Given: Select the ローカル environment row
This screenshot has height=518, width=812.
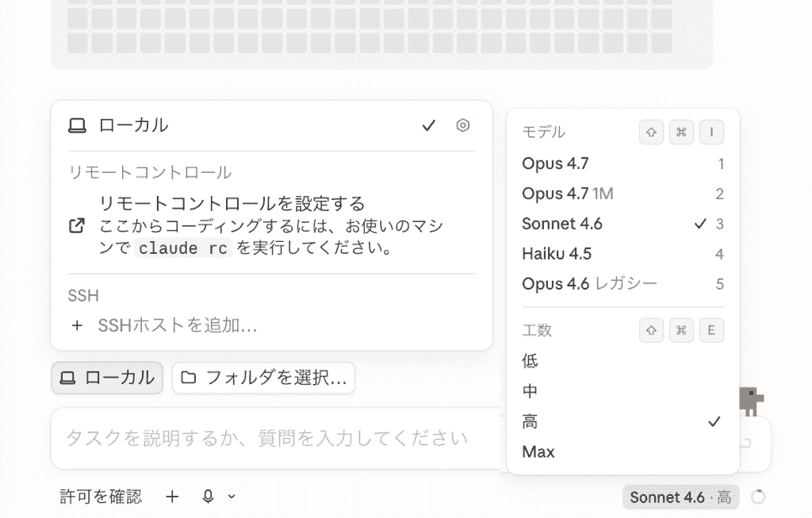Looking at the screenshot, I should pos(271,125).
